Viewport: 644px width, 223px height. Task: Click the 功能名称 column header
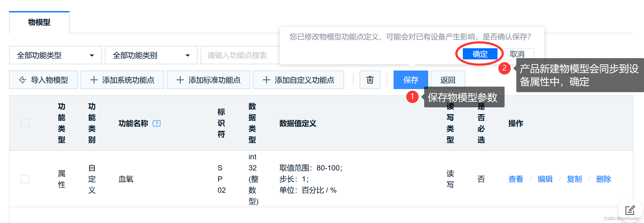(133, 123)
